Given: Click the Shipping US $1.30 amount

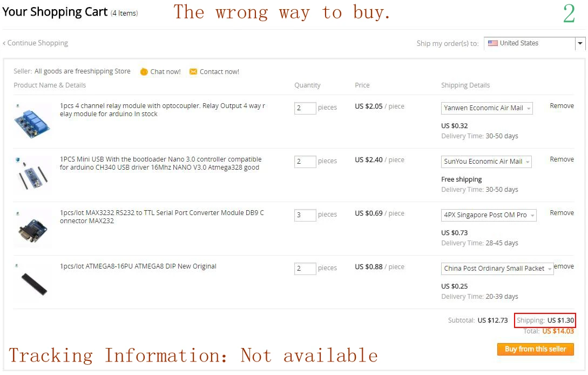Looking at the screenshot, I should pos(560,320).
